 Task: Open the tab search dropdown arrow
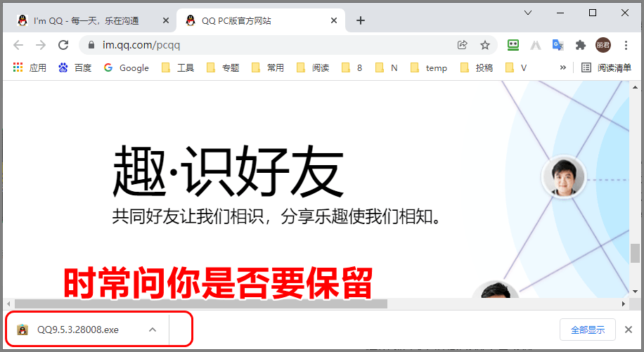point(528,13)
